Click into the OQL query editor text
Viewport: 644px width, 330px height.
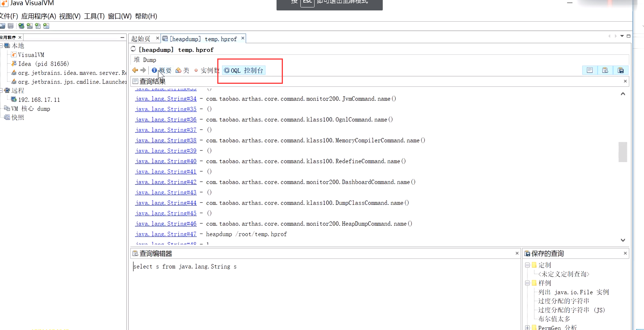pyautogui.click(x=185, y=267)
